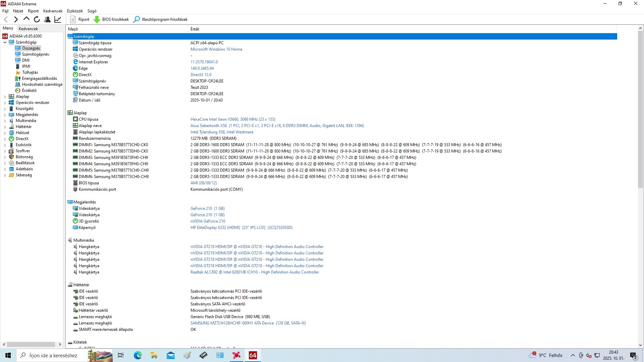644x362 pixels.
Task: Expand the Alaplap tree node
Action: tap(5, 97)
